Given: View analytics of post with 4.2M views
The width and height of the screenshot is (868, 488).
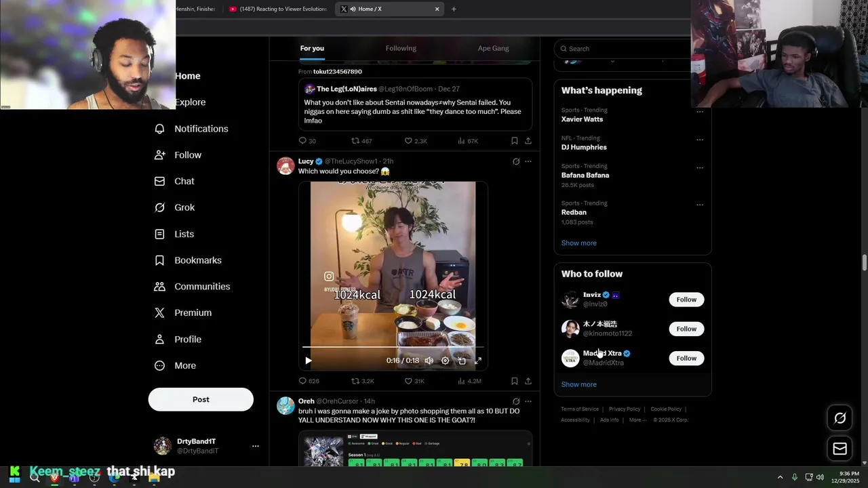Looking at the screenshot, I should pos(469,381).
